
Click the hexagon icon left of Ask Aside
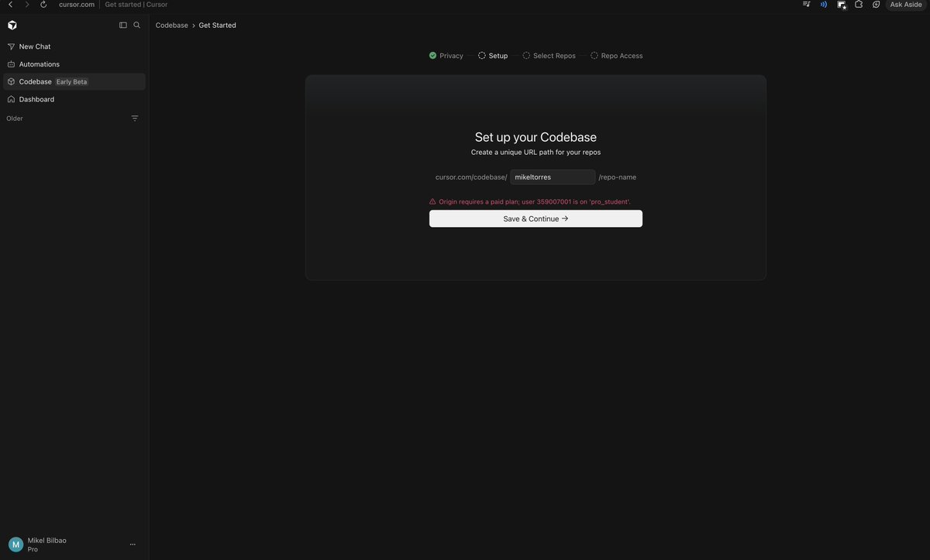876,5
